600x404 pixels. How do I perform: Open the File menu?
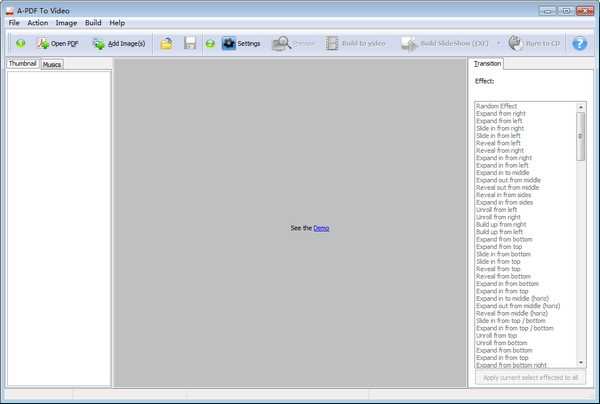pos(14,22)
